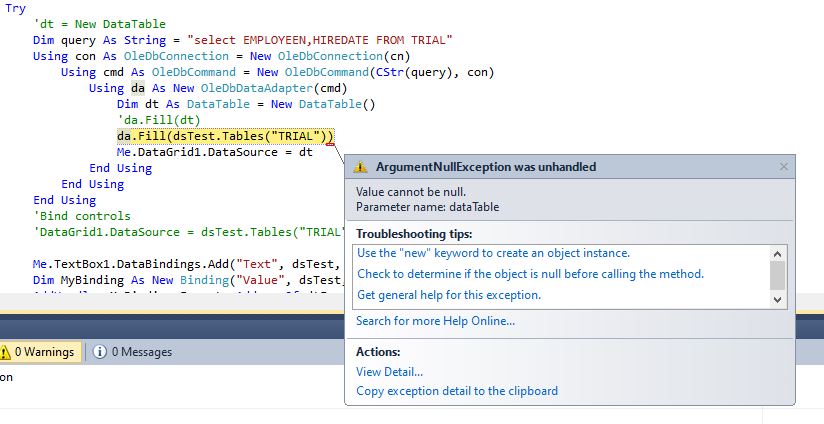Click OleDbCommand(CStr(query), con) in the code
The image size is (824, 424).
(389, 72)
